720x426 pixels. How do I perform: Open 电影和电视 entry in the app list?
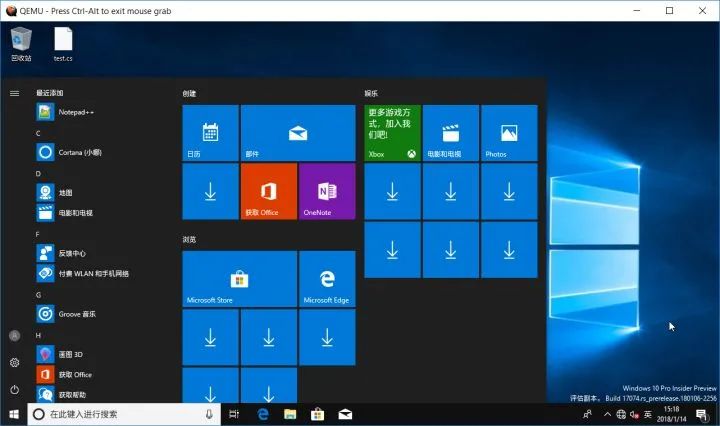click(103, 213)
